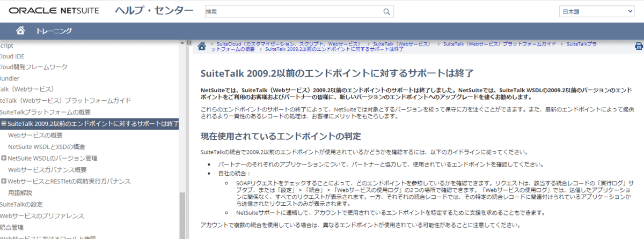This screenshot has width=644, height=239.
Task: Follow SuiteTalk(Webサービス)プラットフォームガイド breadcrumb
Action: 500,43
